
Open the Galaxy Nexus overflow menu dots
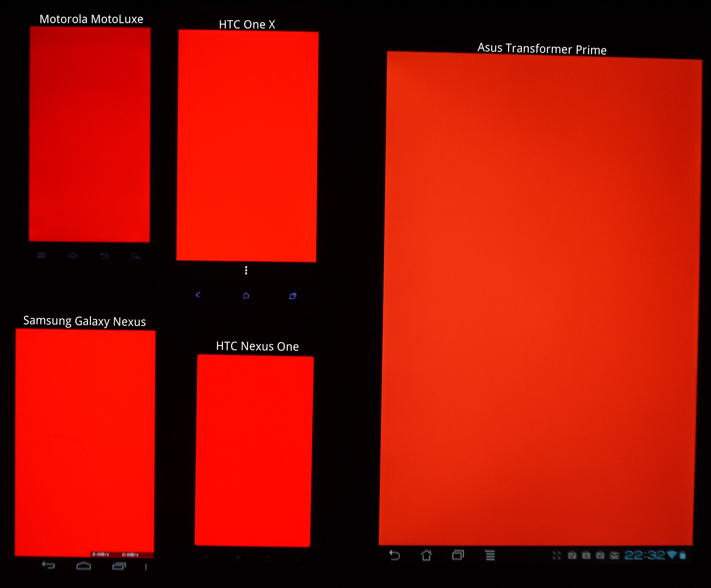(x=146, y=567)
